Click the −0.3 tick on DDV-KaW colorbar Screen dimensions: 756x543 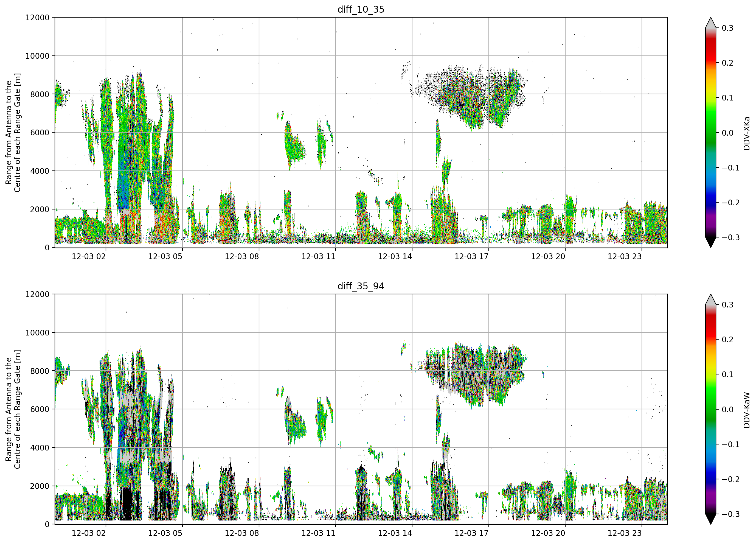coord(731,514)
